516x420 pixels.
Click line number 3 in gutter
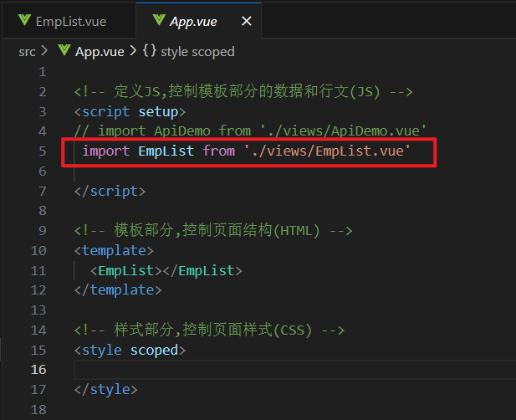pos(43,112)
